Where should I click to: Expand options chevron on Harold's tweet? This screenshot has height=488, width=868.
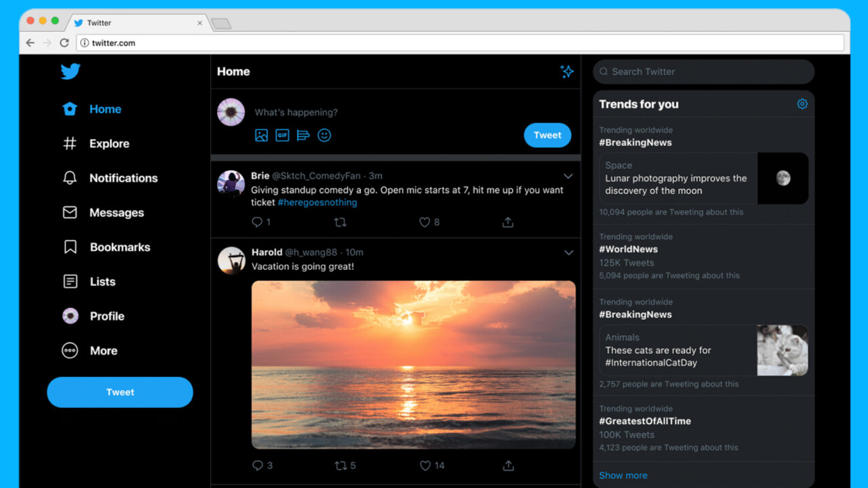[x=568, y=253]
